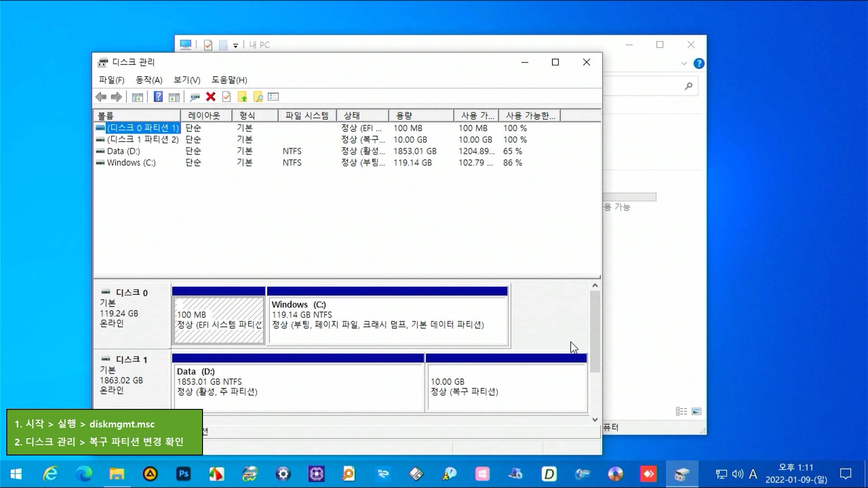Open the yellow triangle circle app on taskbar
Viewport: 868px width, 488px height.
click(x=150, y=474)
